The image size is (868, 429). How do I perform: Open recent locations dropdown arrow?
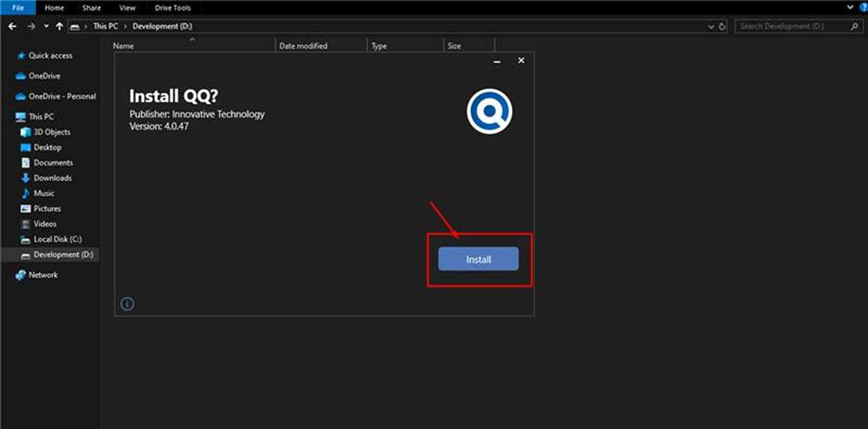click(x=46, y=26)
